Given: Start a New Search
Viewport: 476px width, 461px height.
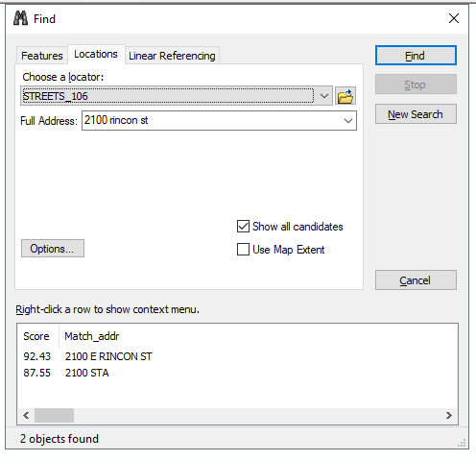Looking at the screenshot, I should coord(416,114).
